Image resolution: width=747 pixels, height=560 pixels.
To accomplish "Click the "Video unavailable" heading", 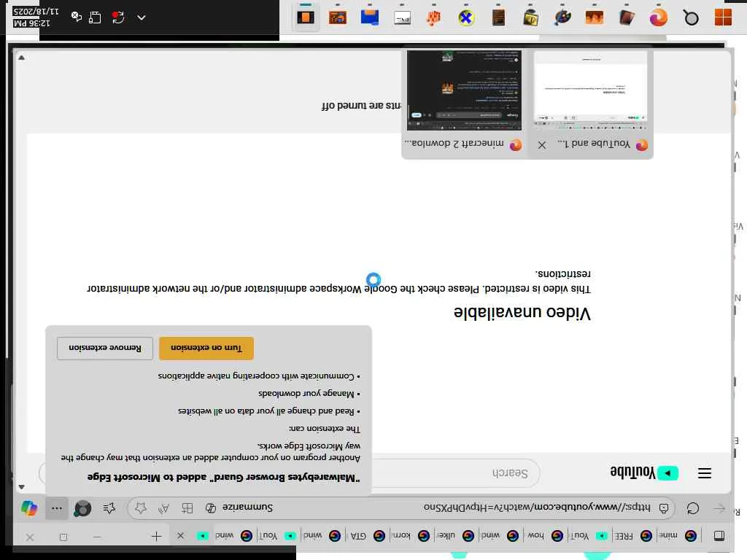I will 522,312.
